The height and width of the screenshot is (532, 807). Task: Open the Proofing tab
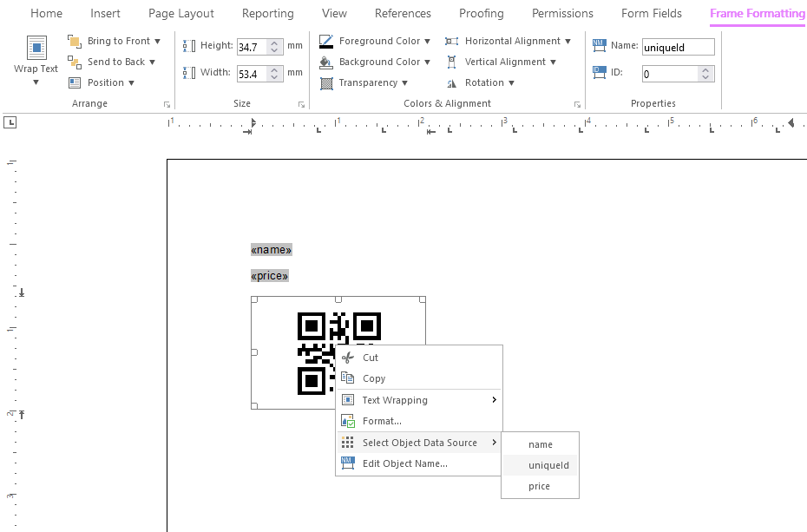point(482,13)
